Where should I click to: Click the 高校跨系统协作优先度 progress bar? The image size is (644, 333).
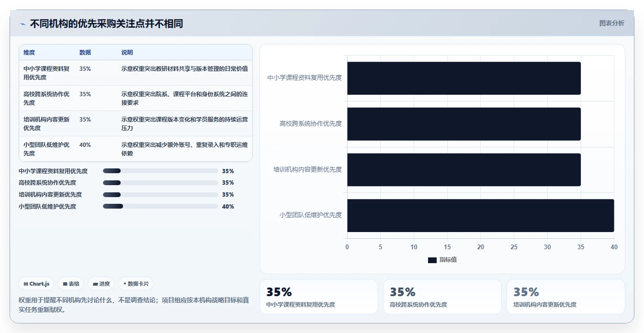click(160, 183)
